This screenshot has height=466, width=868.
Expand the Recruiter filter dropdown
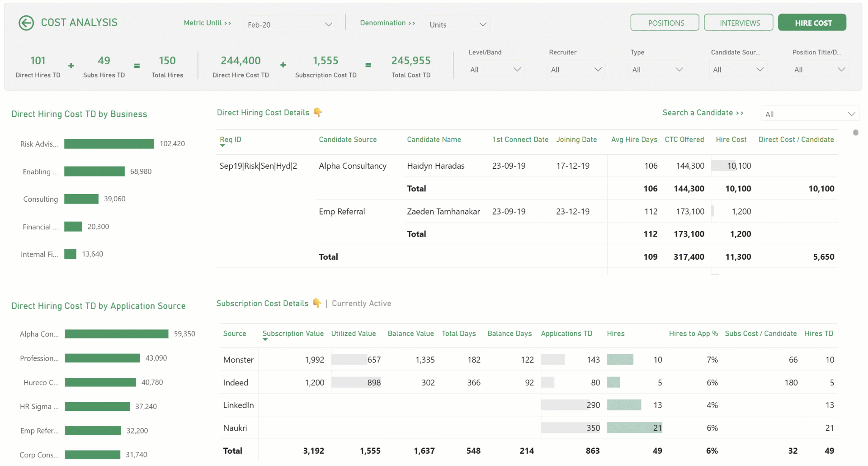[x=576, y=69]
